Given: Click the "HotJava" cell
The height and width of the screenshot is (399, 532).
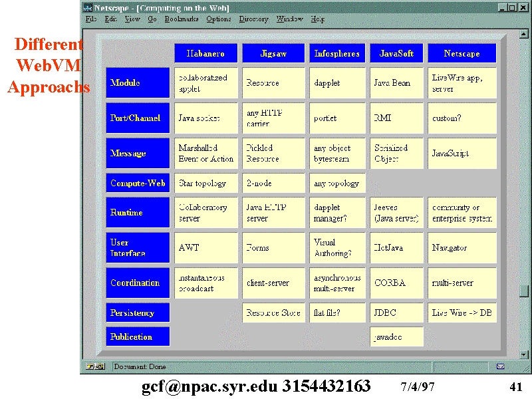Looking at the screenshot, I should point(396,247).
